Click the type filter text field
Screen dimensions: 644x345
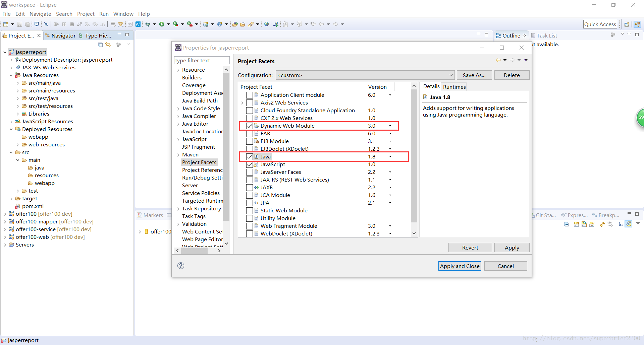click(202, 60)
